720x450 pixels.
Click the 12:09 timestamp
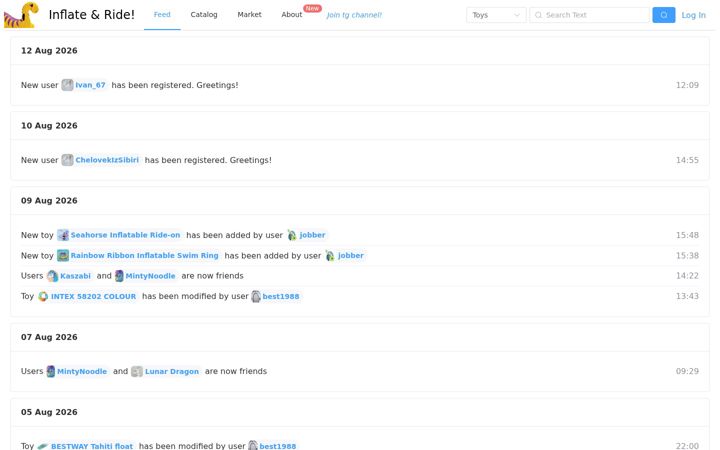(687, 85)
